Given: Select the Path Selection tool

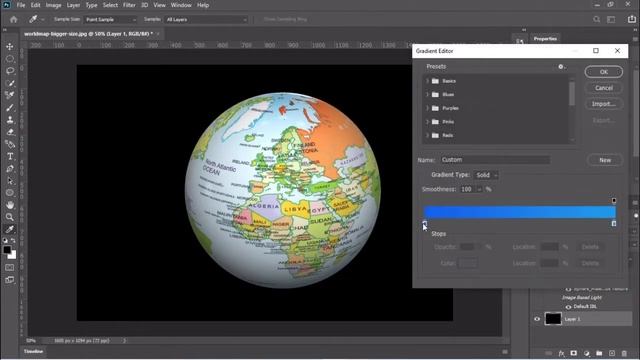Looking at the screenshot, I should [x=10, y=181].
